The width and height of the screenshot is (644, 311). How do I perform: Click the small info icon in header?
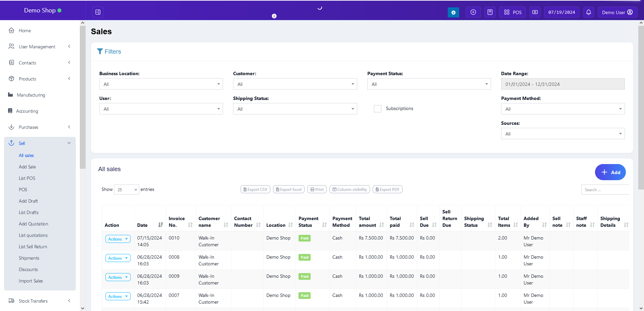(274, 16)
